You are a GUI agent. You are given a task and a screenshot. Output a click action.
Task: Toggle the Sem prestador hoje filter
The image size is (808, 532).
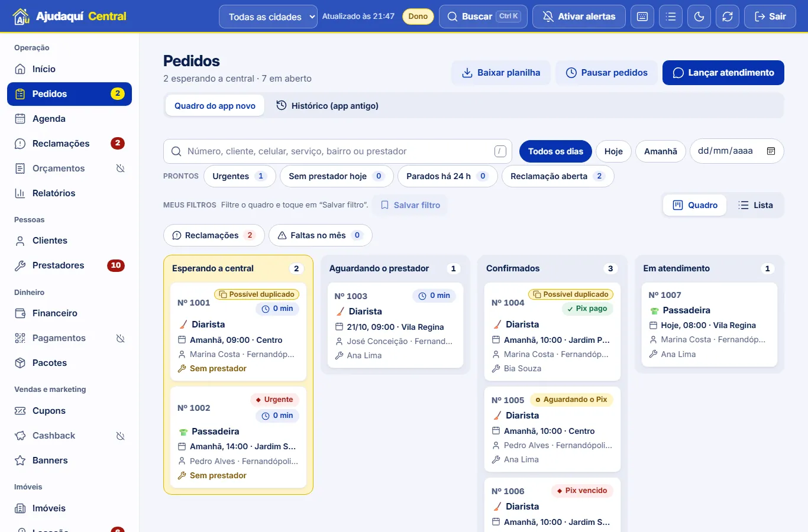click(x=337, y=176)
